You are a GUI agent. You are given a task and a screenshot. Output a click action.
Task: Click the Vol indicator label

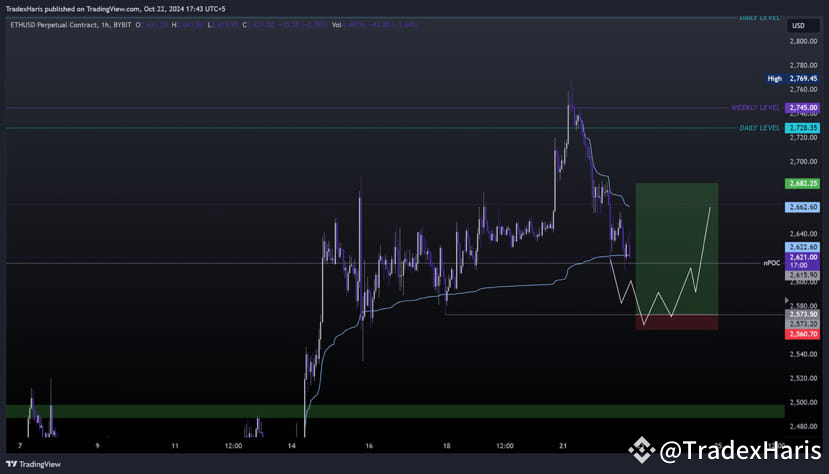pyautogui.click(x=336, y=25)
